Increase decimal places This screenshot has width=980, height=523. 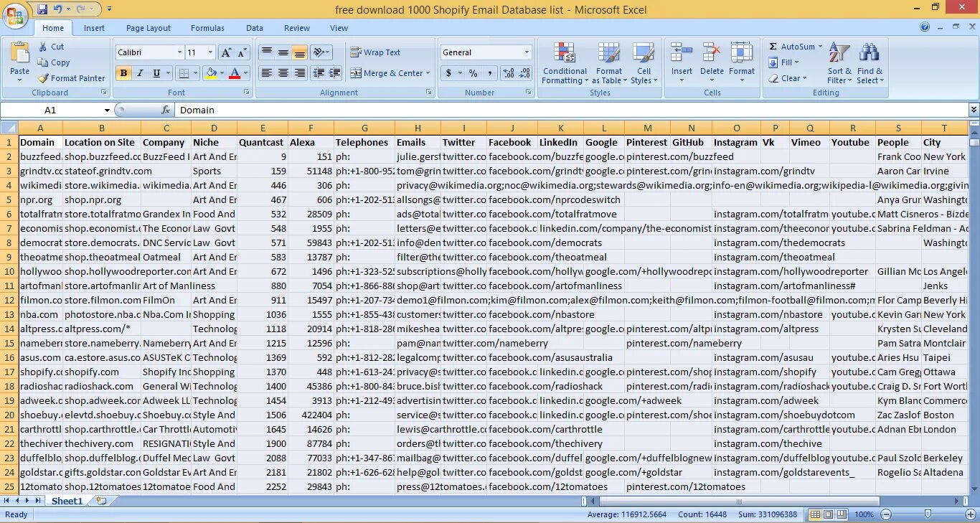point(508,73)
